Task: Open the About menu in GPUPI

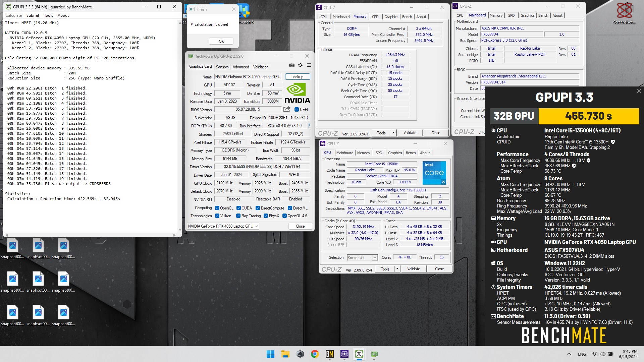Action: (x=63, y=15)
